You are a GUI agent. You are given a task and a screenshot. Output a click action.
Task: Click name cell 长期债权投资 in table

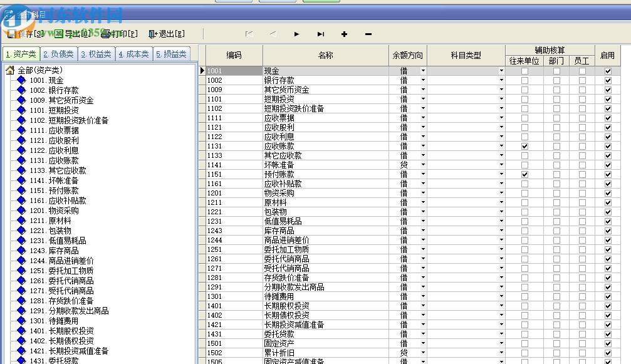point(326,315)
